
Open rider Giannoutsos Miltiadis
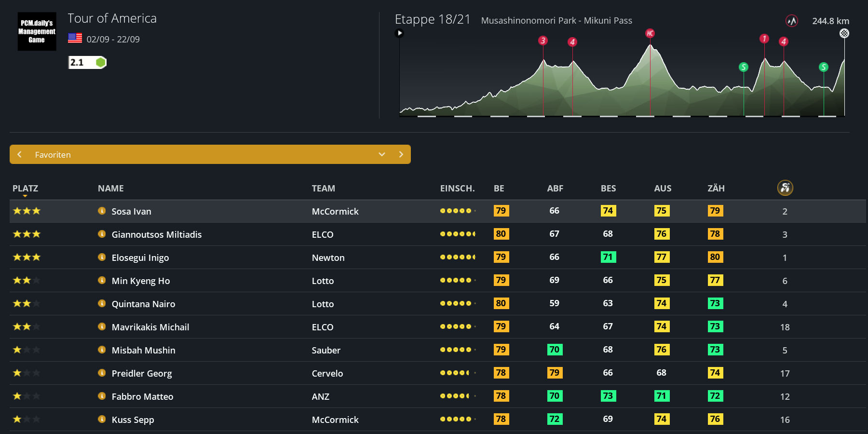[156, 234]
